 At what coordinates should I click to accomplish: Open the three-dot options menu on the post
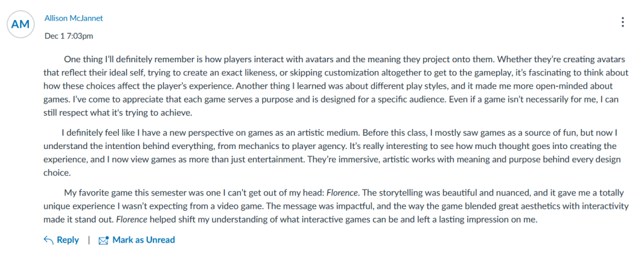tap(623, 22)
